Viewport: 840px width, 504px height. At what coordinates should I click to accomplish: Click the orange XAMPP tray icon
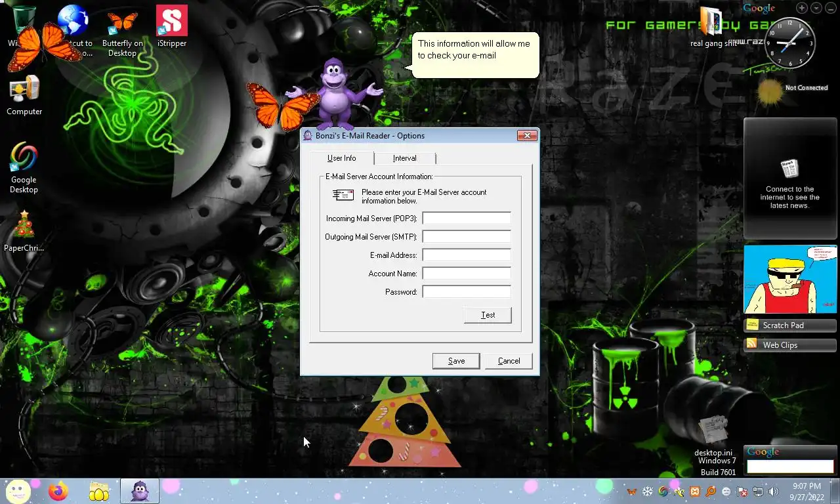click(695, 492)
